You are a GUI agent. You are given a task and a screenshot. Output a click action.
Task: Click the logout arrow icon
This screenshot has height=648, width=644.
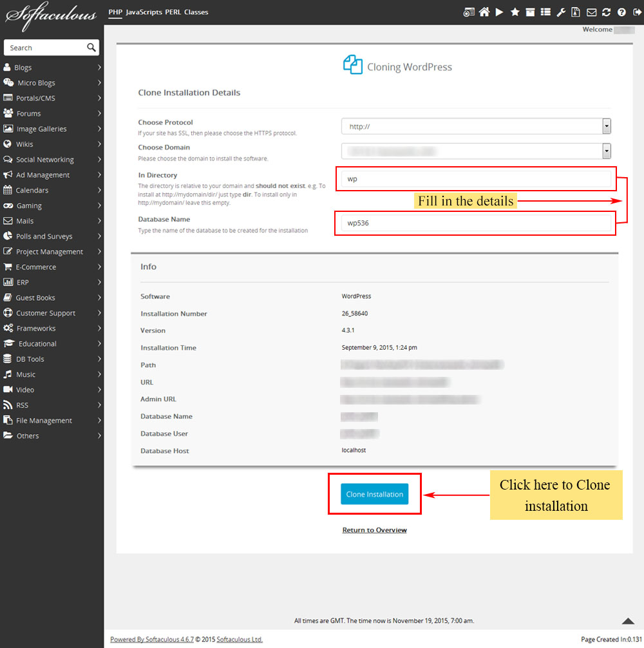[636, 12]
